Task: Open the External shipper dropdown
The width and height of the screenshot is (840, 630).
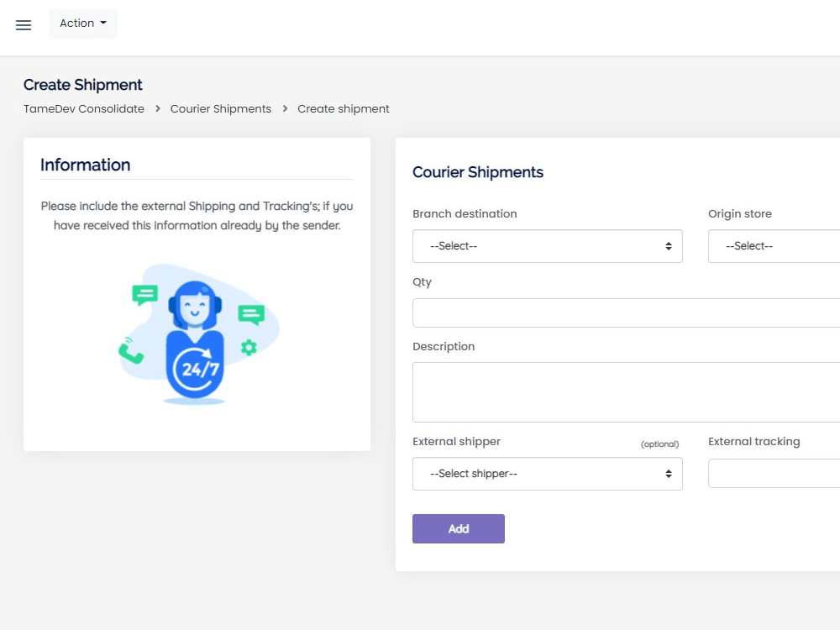Action: click(548, 474)
